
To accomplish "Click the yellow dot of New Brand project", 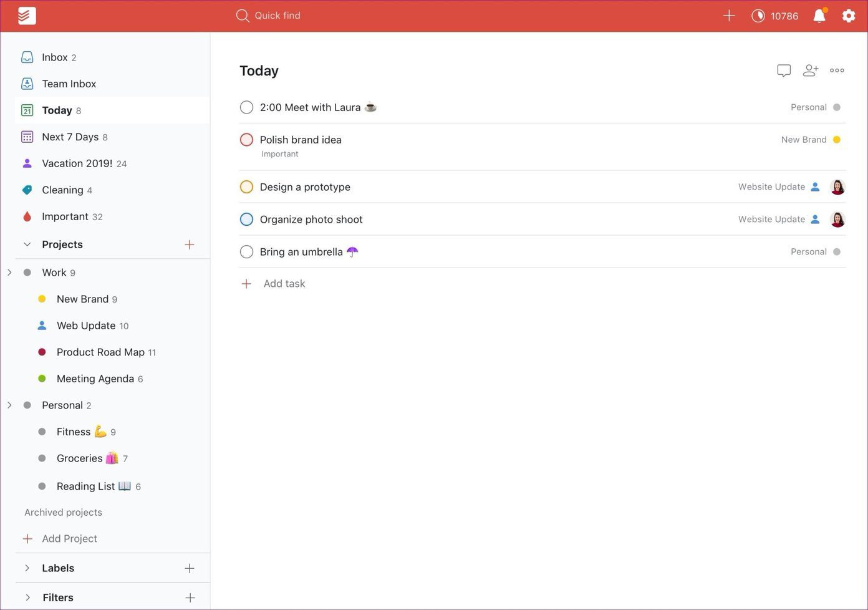I will coord(42,299).
